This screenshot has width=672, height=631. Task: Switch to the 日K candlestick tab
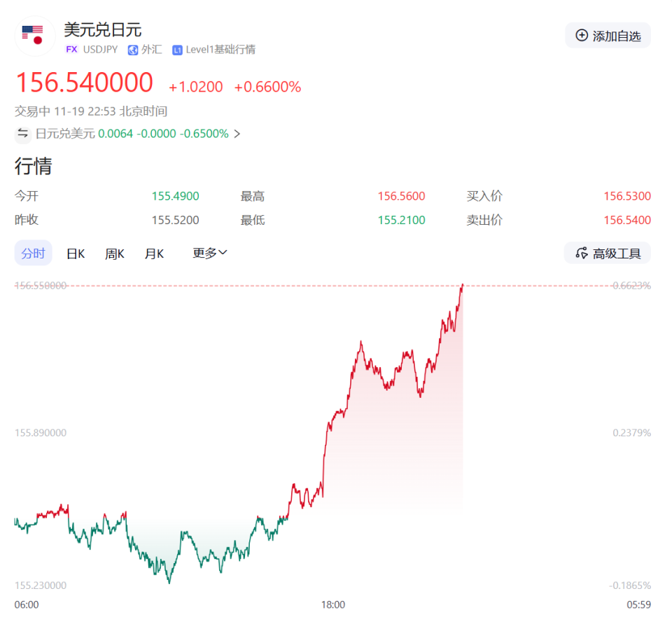point(75,253)
